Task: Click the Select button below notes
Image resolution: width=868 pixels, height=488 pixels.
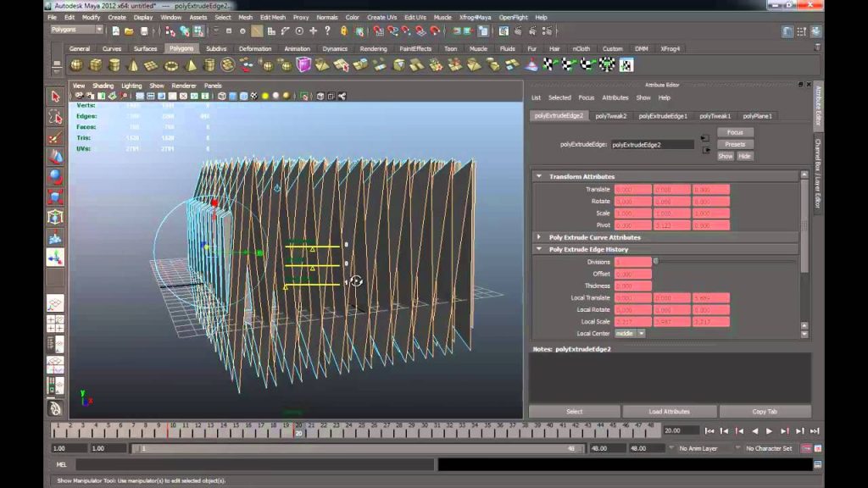Action: pyautogui.click(x=574, y=412)
